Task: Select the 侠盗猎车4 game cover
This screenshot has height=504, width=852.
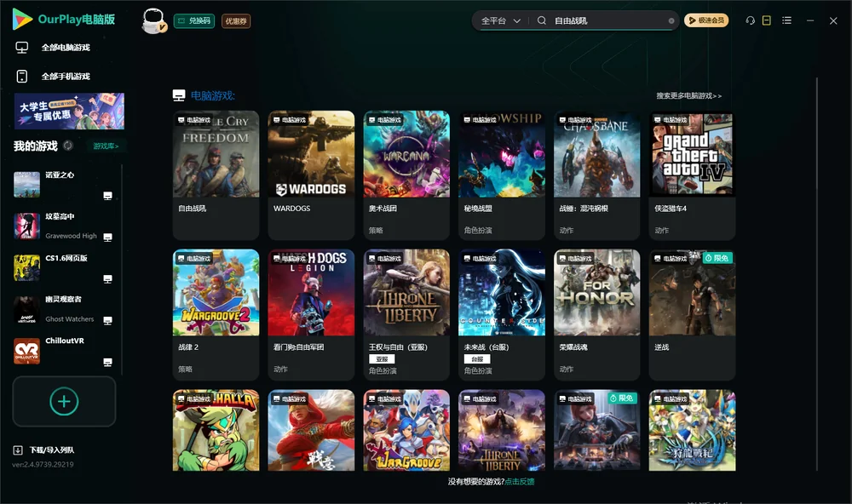Action: pyautogui.click(x=692, y=154)
